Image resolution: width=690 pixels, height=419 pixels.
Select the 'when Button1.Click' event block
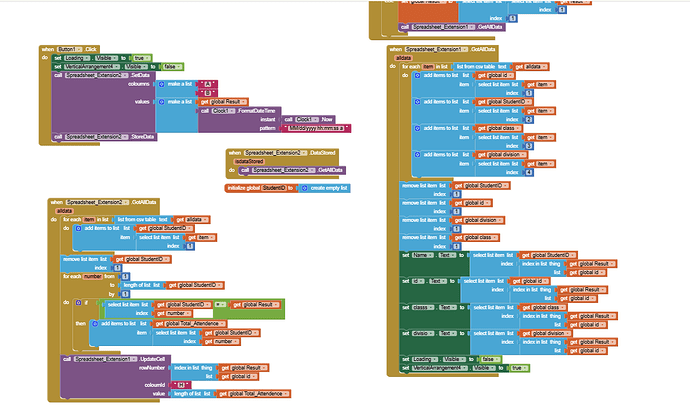tap(69, 49)
